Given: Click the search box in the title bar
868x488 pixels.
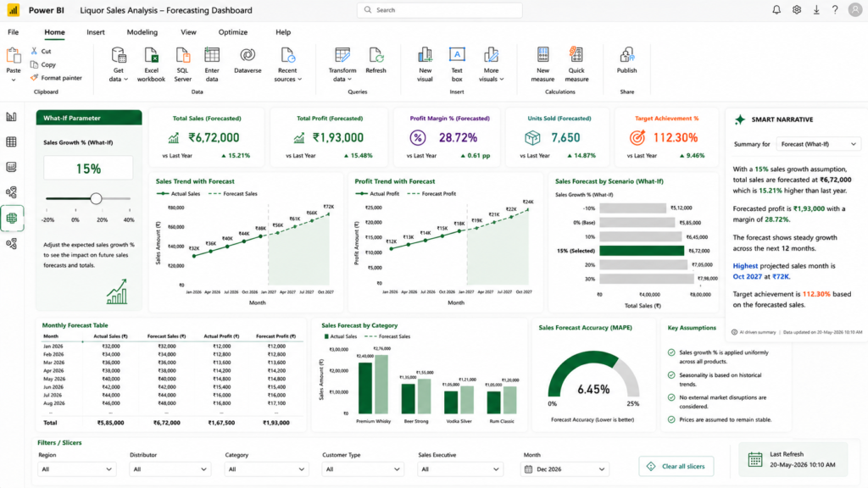Looking at the screenshot, I should (440, 10).
